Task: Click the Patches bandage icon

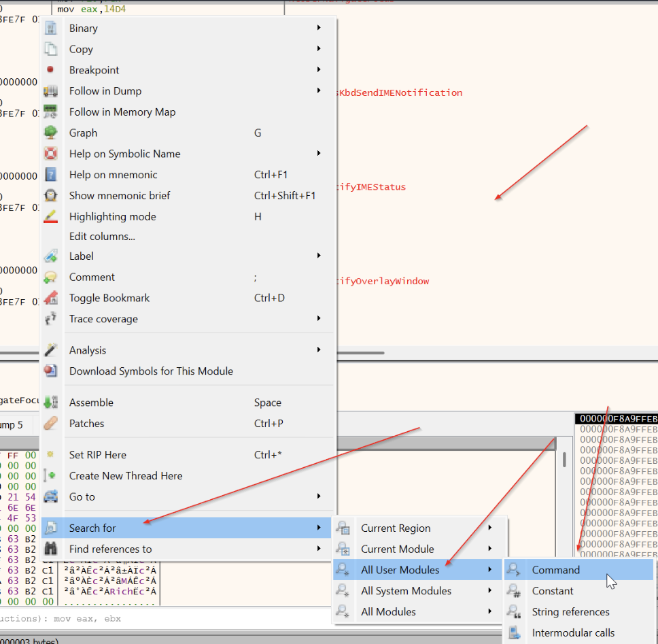Action: tap(50, 424)
